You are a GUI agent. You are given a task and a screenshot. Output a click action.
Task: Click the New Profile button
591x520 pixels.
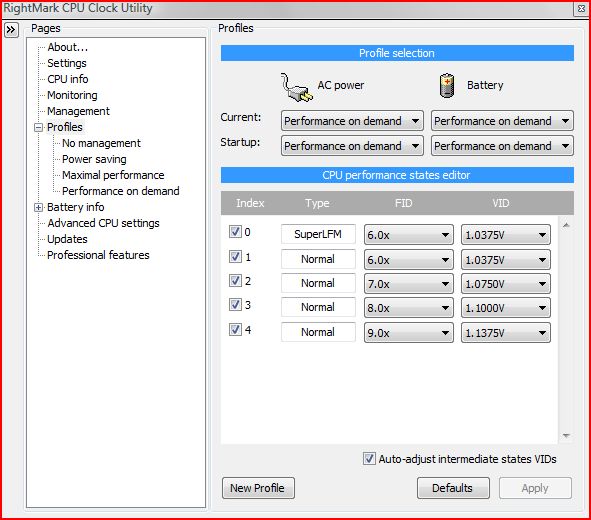point(258,488)
